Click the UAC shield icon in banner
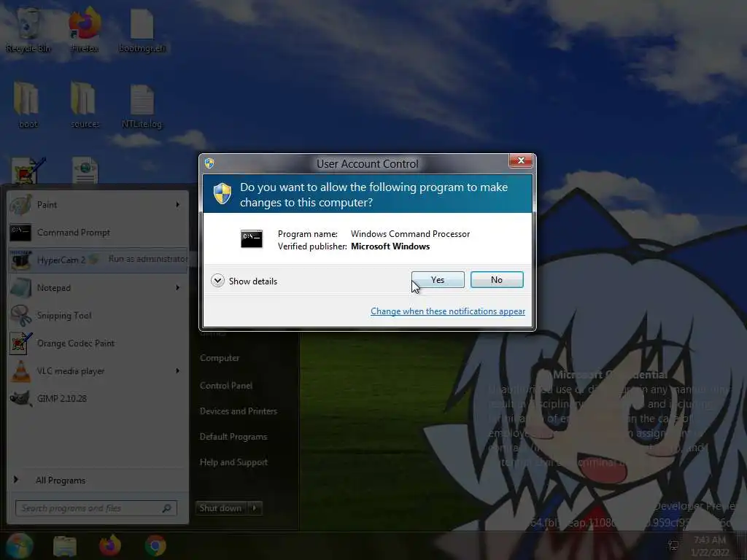 click(222, 194)
